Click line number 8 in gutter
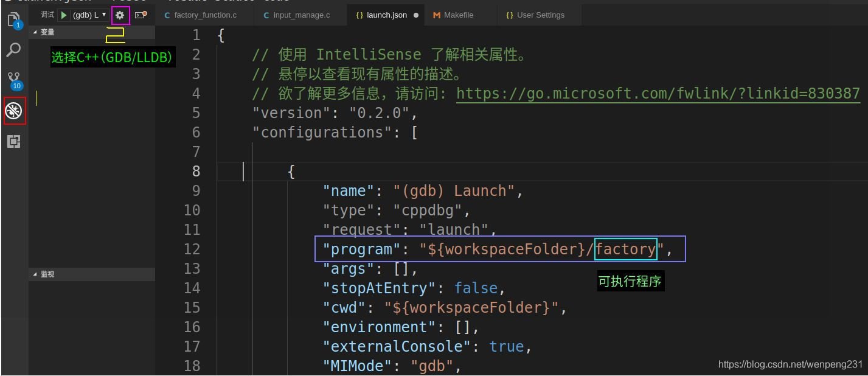 tap(196, 172)
